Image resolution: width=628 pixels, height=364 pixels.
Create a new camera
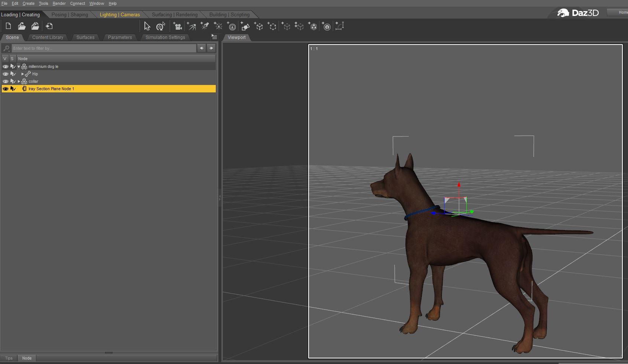(178, 26)
